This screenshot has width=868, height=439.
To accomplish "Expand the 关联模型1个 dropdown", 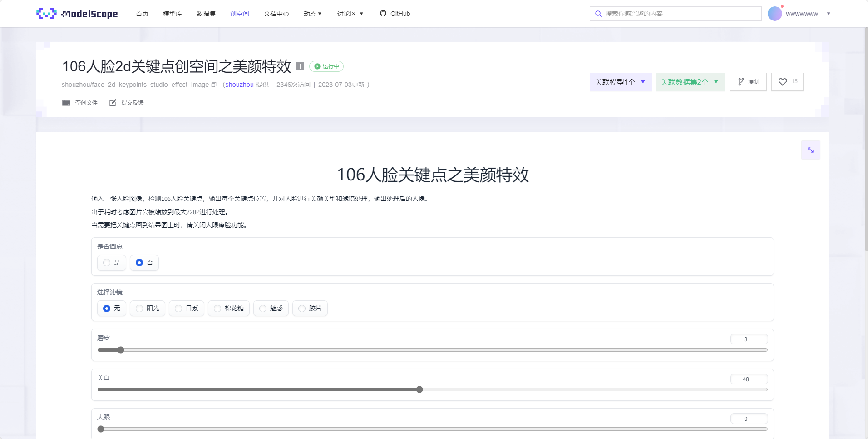I will [621, 82].
